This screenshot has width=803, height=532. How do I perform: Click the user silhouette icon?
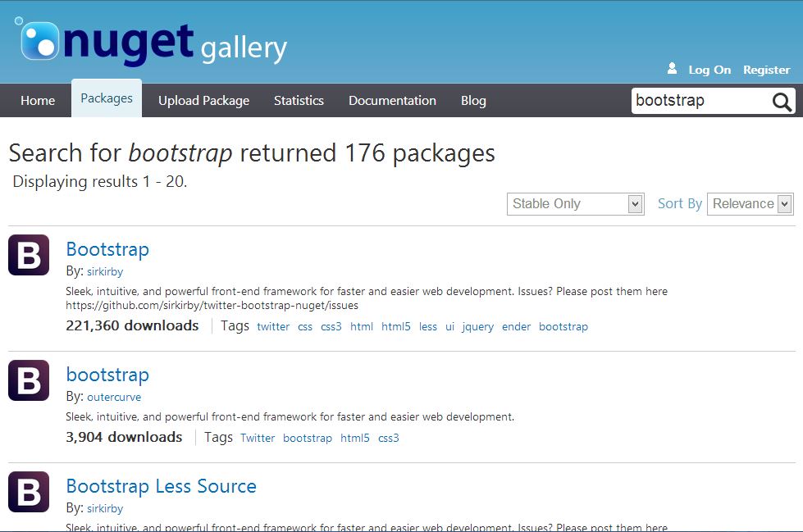click(x=672, y=69)
